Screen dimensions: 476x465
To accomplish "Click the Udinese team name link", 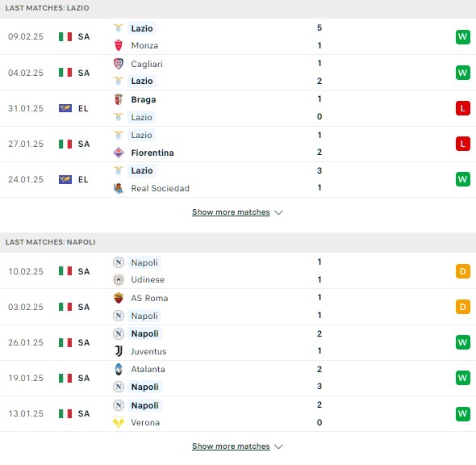I will [148, 279].
